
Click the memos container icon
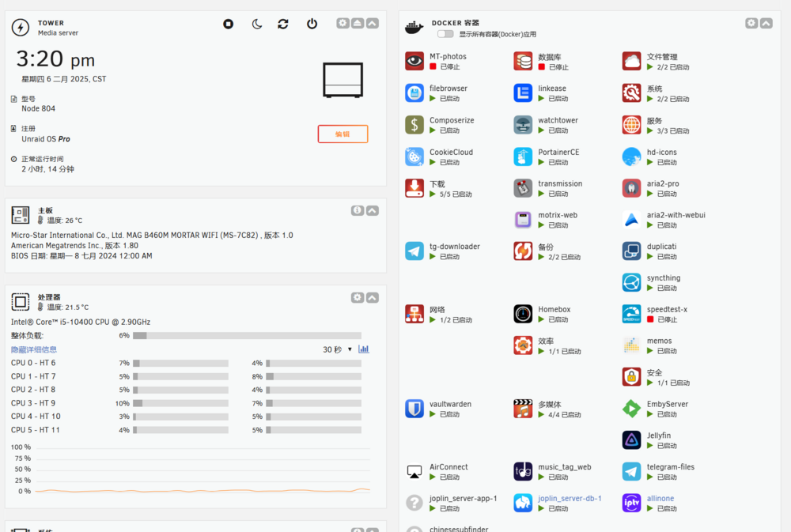coord(631,345)
